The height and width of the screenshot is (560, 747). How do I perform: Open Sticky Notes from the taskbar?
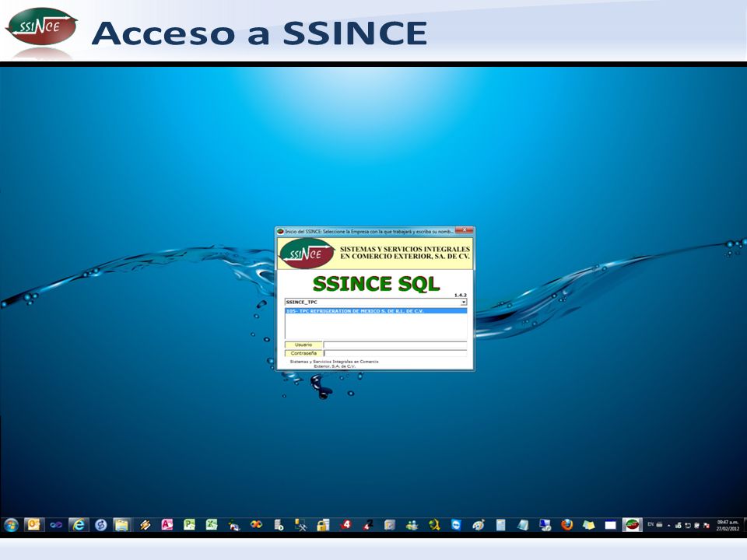click(x=589, y=525)
